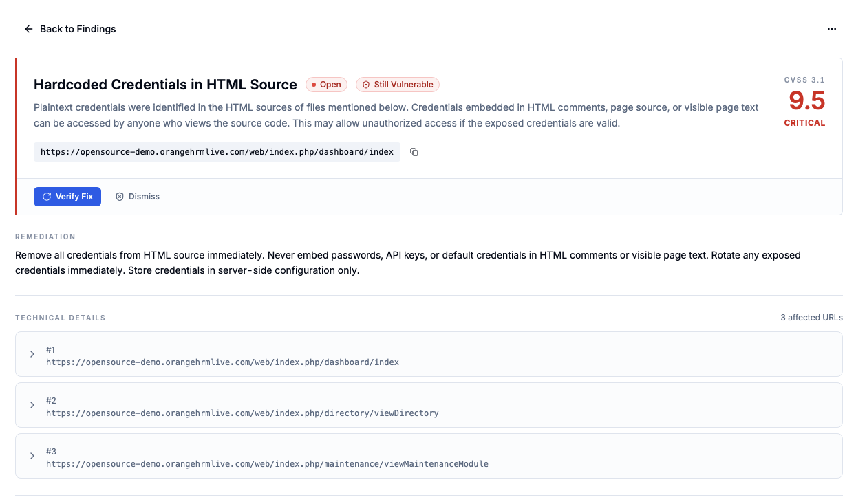Click the Hardcoded Credentials in HTML Source title

point(165,85)
